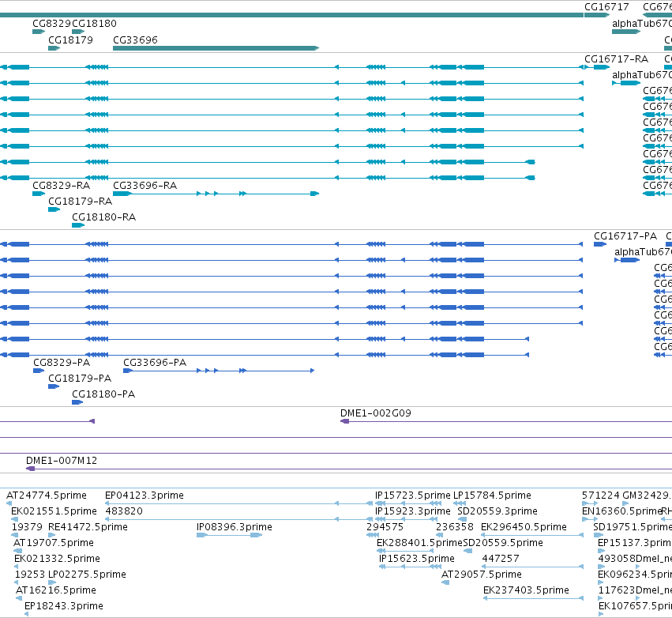The height and width of the screenshot is (618, 672).
Task: Select the EP18243.3prime EST label
Action: tap(64, 606)
